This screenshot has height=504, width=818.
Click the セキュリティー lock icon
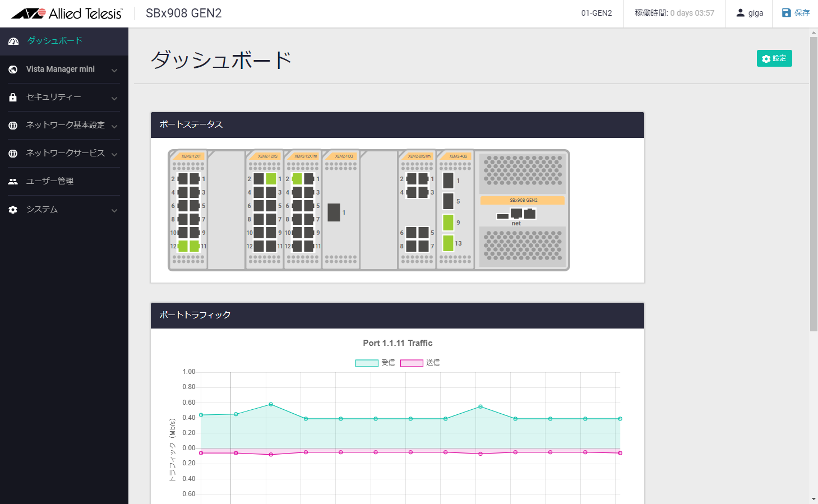coord(13,97)
